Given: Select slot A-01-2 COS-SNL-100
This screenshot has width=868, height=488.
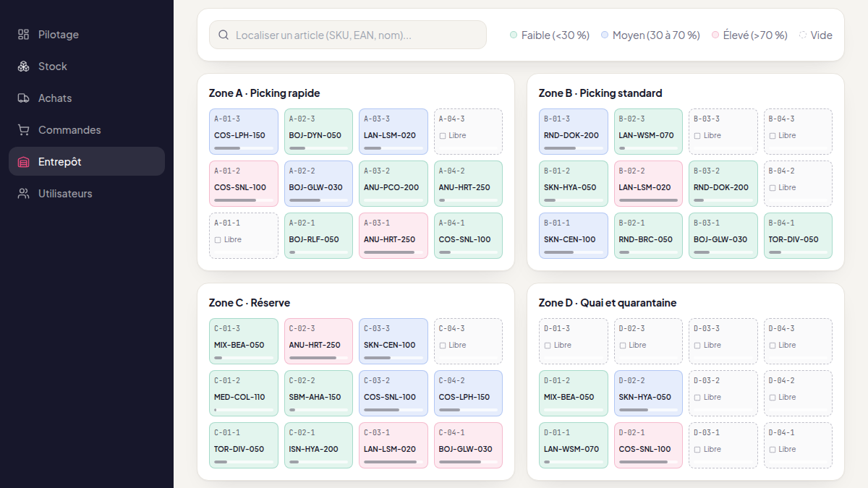Looking at the screenshot, I should tap(244, 184).
